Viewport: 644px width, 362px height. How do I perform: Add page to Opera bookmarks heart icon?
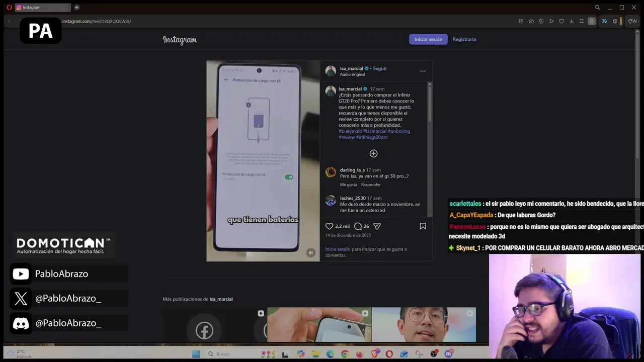click(x=561, y=21)
